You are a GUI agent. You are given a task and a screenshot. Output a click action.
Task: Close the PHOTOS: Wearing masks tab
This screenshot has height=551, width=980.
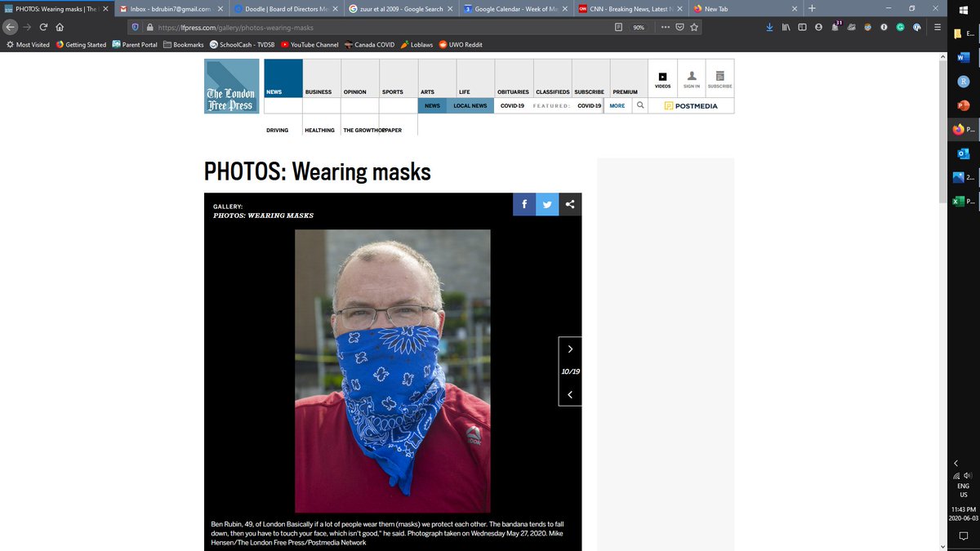point(105,8)
